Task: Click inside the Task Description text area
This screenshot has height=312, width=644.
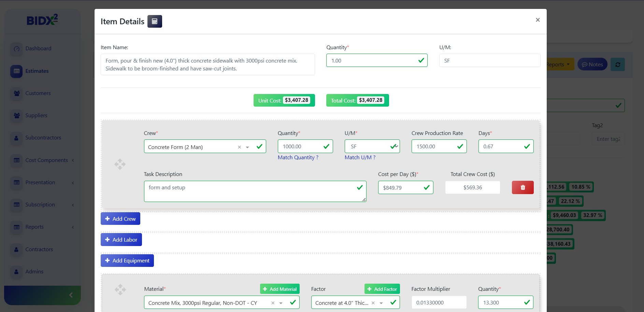Action: (x=255, y=191)
